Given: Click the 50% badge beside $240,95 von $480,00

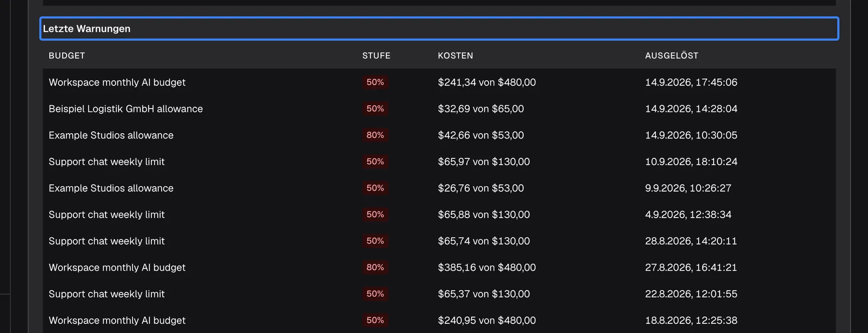Looking at the screenshot, I should (375, 320).
